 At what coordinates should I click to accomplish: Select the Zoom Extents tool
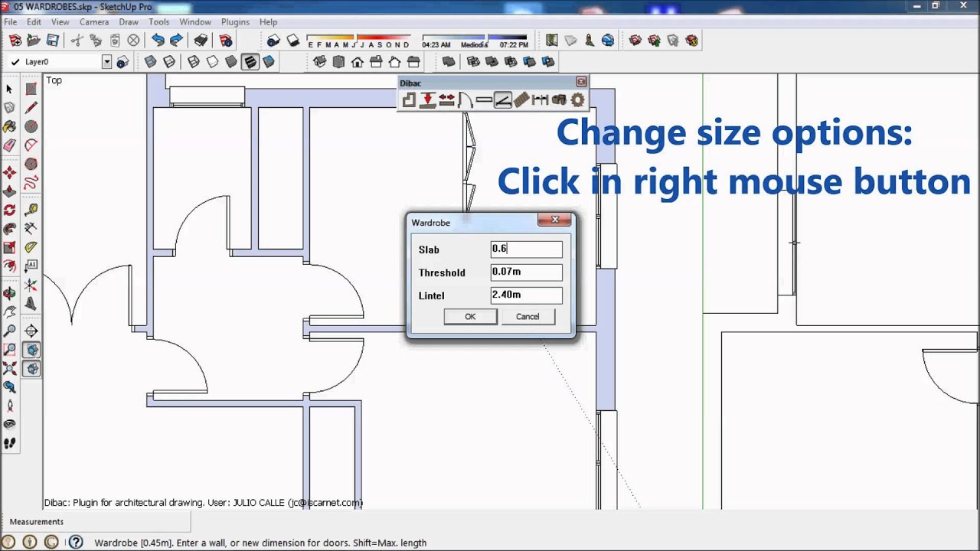tap(9, 368)
